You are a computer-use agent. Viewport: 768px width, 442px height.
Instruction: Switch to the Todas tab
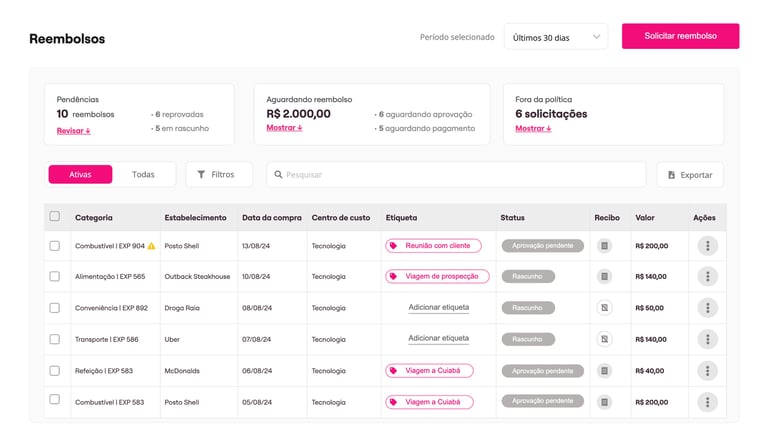(x=143, y=175)
